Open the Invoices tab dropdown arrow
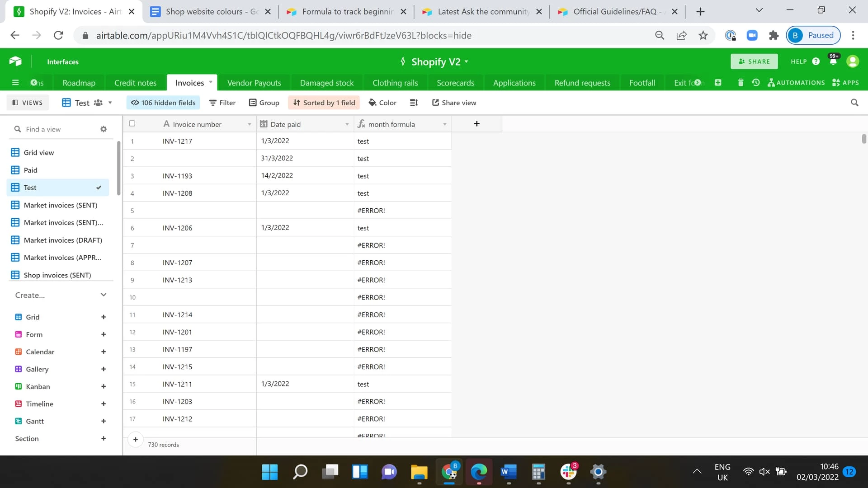The height and width of the screenshot is (488, 868). [x=211, y=82]
